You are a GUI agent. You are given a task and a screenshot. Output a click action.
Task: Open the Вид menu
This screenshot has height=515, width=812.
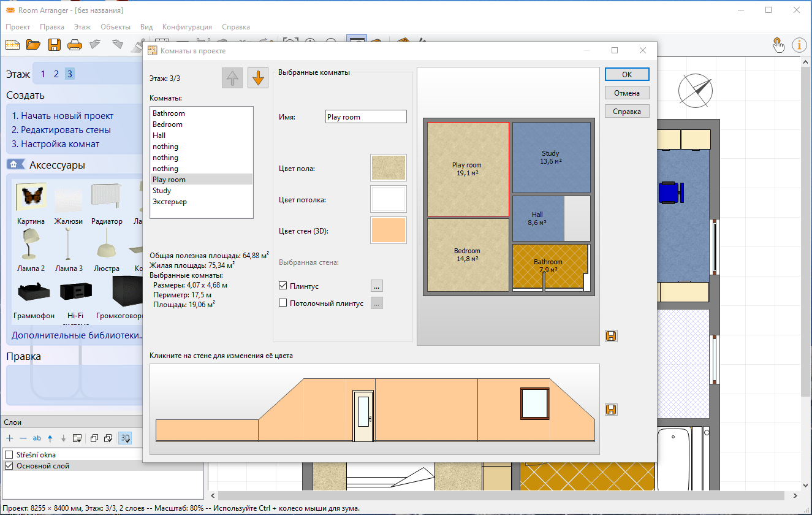coord(146,27)
